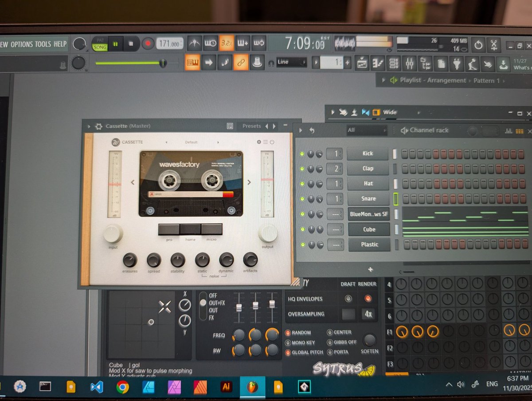The height and width of the screenshot is (401, 532).
Task: Mute the Kick channel LED
Action: coord(303,153)
